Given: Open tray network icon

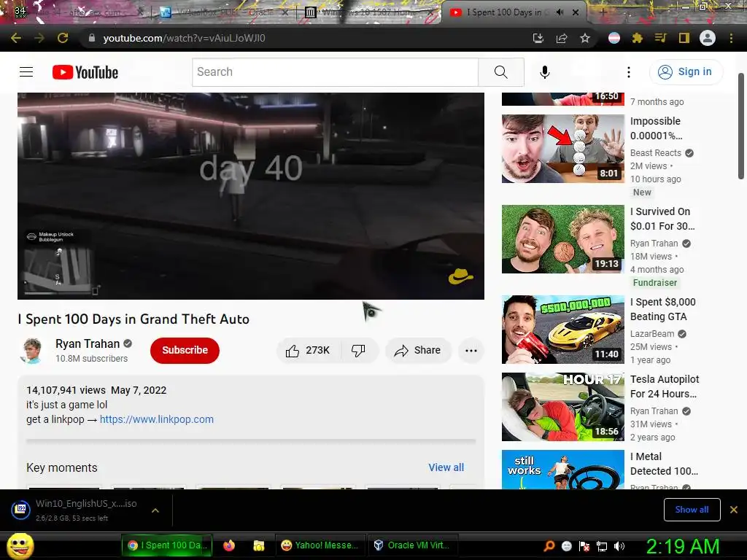Looking at the screenshot, I should (602, 546).
